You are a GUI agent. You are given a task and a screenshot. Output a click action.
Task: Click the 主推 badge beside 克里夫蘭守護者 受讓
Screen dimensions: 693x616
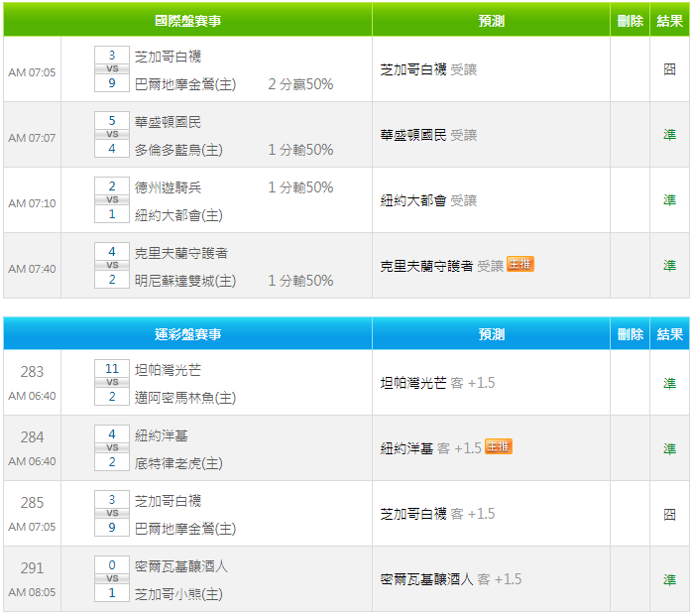pos(520,264)
